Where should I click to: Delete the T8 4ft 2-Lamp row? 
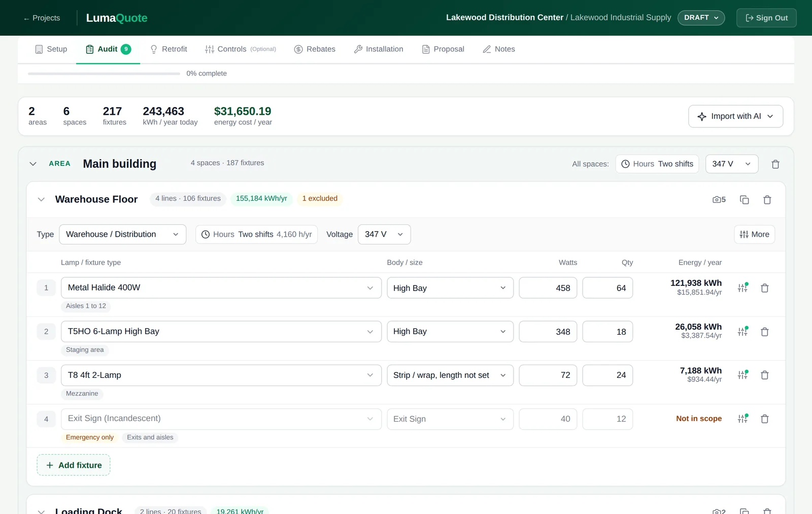pos(765,375)
